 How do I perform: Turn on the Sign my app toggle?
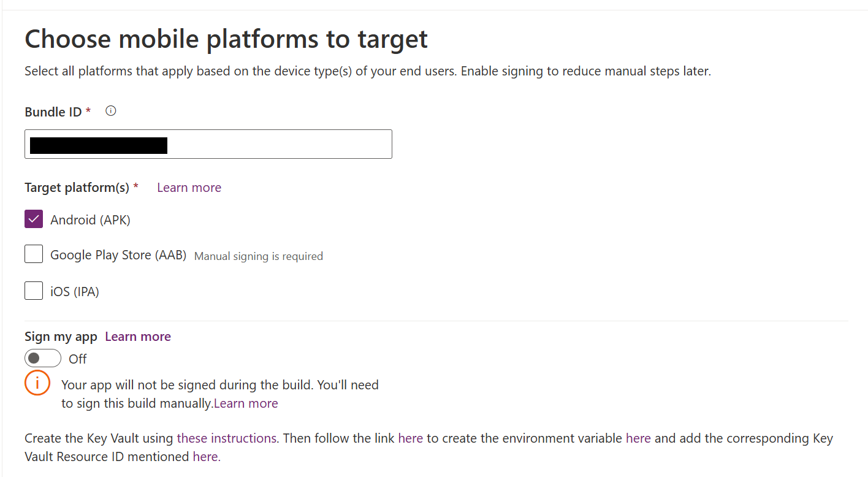(x=43, y=358)
